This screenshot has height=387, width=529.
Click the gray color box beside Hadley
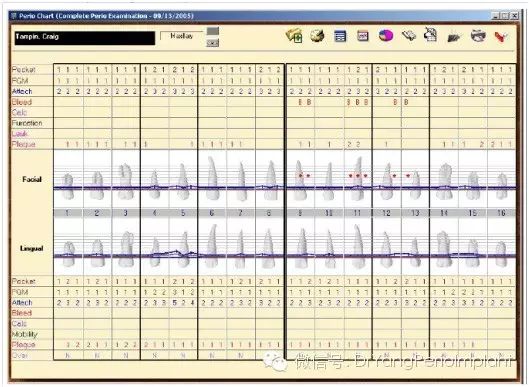pos(213,31)
